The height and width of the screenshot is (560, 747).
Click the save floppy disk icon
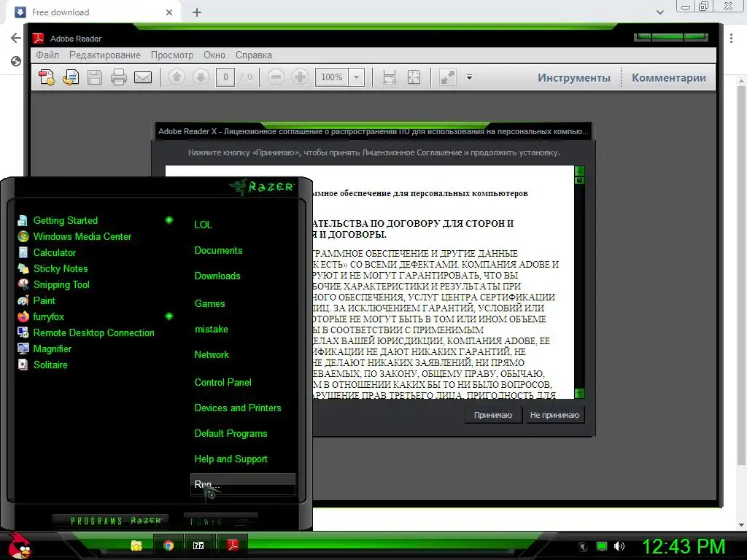(x=95, y=77)
